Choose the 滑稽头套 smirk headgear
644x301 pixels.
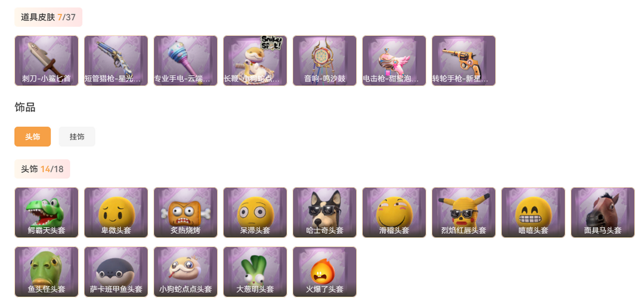point(394,213)
